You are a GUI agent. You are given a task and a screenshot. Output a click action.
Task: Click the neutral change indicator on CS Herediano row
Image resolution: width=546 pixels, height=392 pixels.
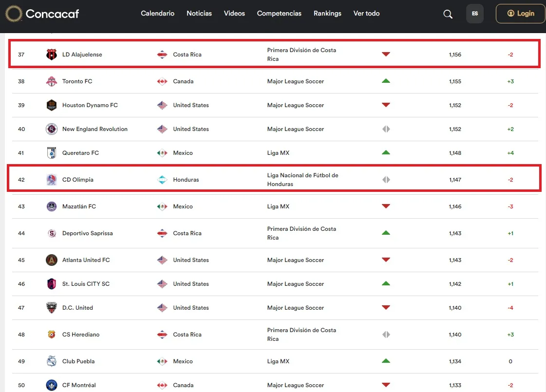pyautogui.click(x=386, y=335)
